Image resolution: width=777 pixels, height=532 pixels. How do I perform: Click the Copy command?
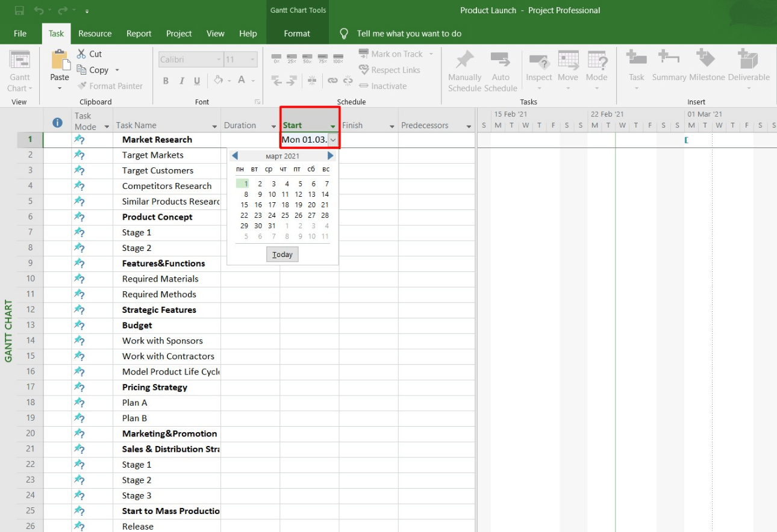[x=93, y=70]
